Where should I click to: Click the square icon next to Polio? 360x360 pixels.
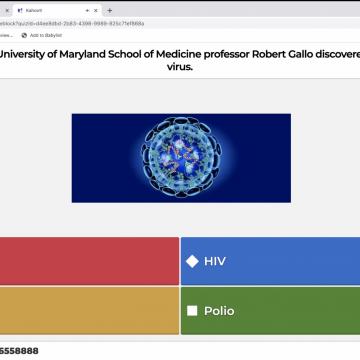click(192, 311)
